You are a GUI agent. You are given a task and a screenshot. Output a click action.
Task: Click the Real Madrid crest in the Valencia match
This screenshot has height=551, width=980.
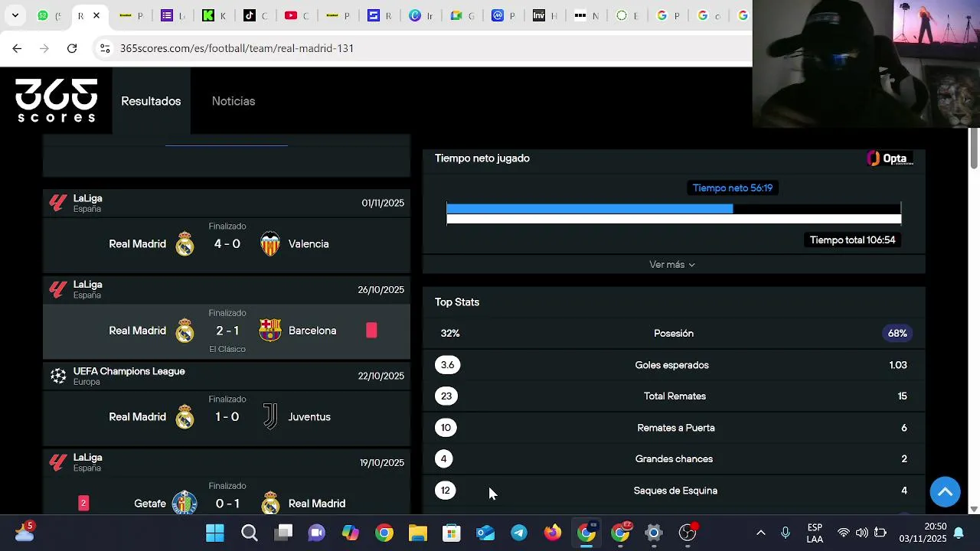tap(185, 244)
